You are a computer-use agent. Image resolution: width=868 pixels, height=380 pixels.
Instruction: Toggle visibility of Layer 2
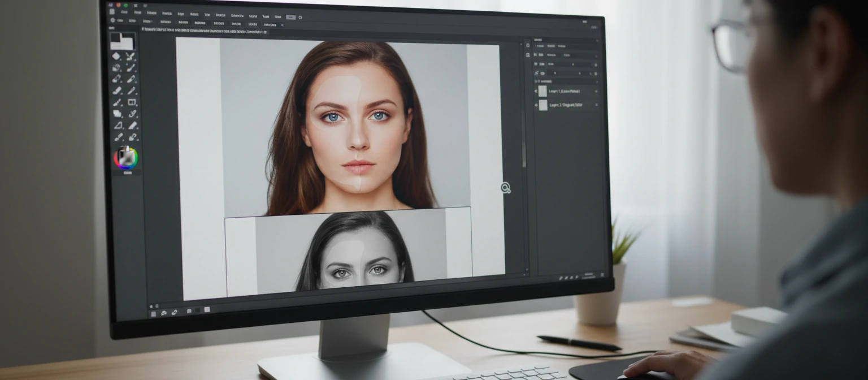coord(537,105)
